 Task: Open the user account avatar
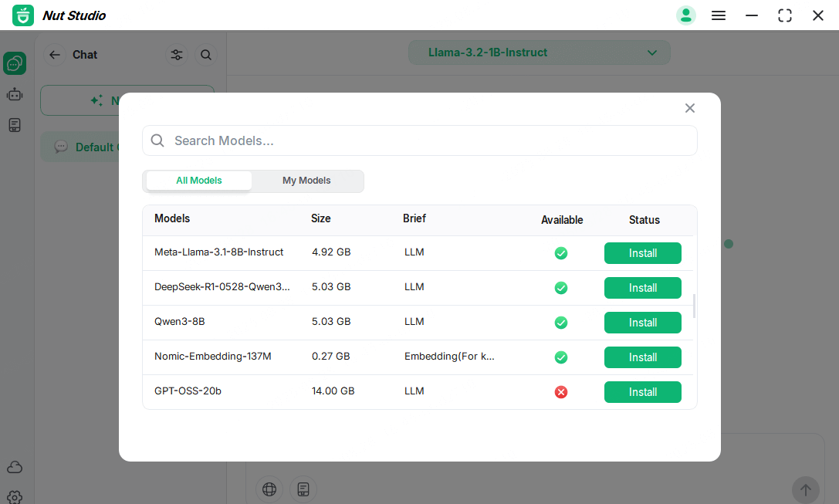685,15
